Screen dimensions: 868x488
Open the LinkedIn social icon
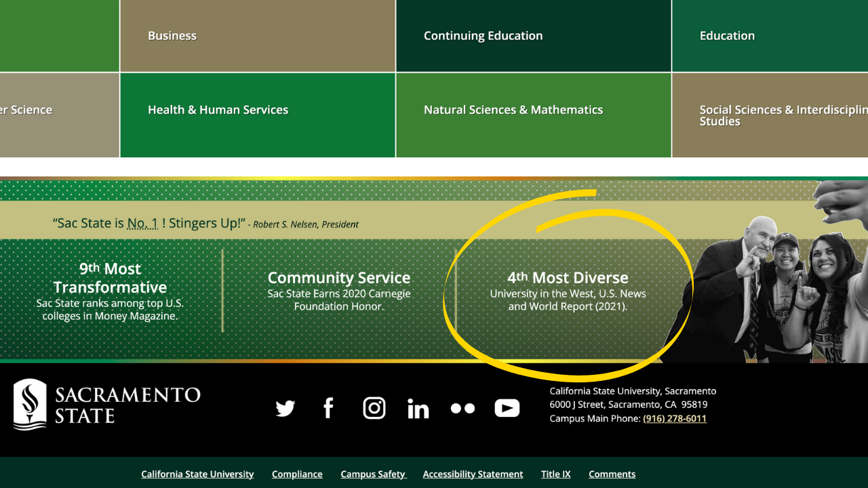tap(418, 408)
